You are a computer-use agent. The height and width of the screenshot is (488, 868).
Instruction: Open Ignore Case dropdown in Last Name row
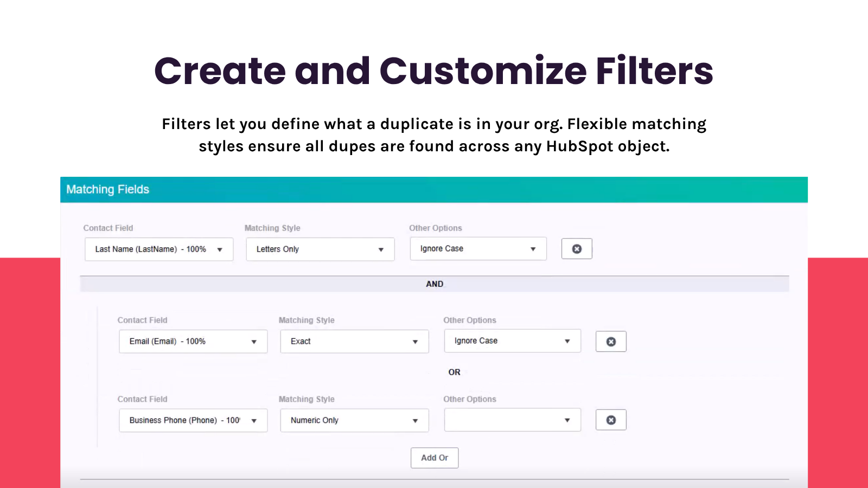pyautogui.click(x=478, y=249)
